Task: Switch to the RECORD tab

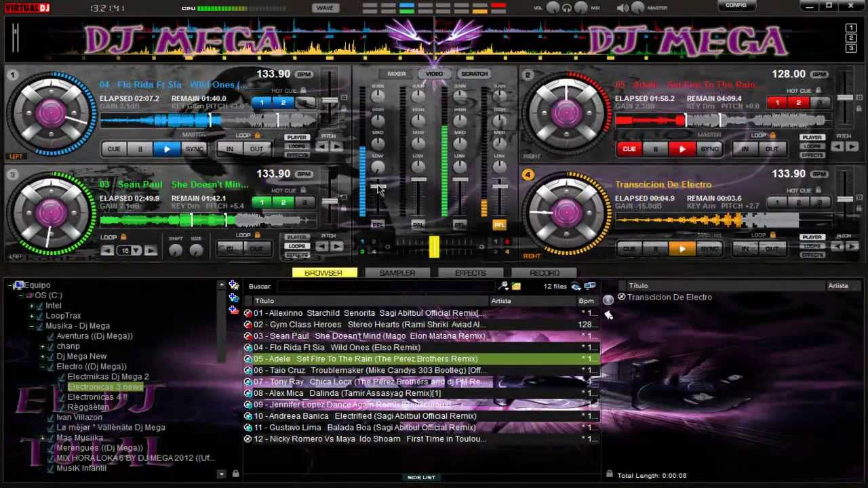Action: 545,272
